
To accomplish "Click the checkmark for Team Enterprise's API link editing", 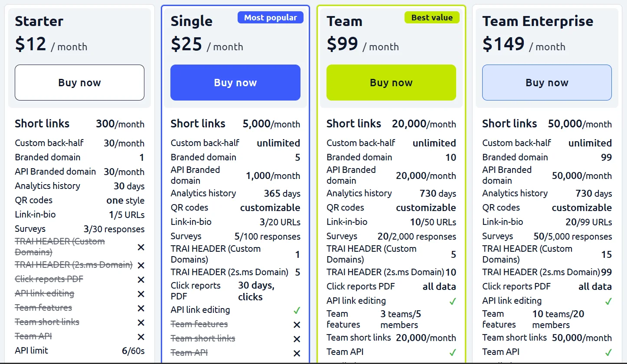I will click(x=608, y=301).
